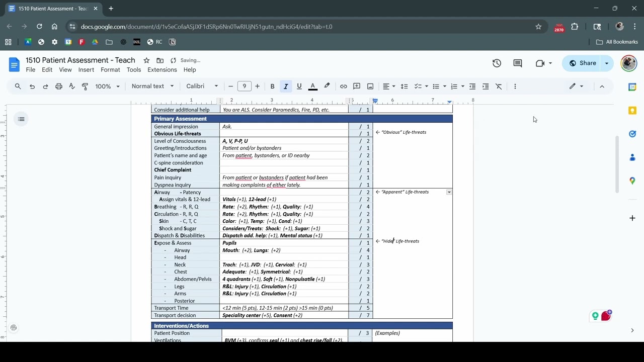Reload the browser page
This screenshot has width=644, height=362.
(x=39, y=27)
